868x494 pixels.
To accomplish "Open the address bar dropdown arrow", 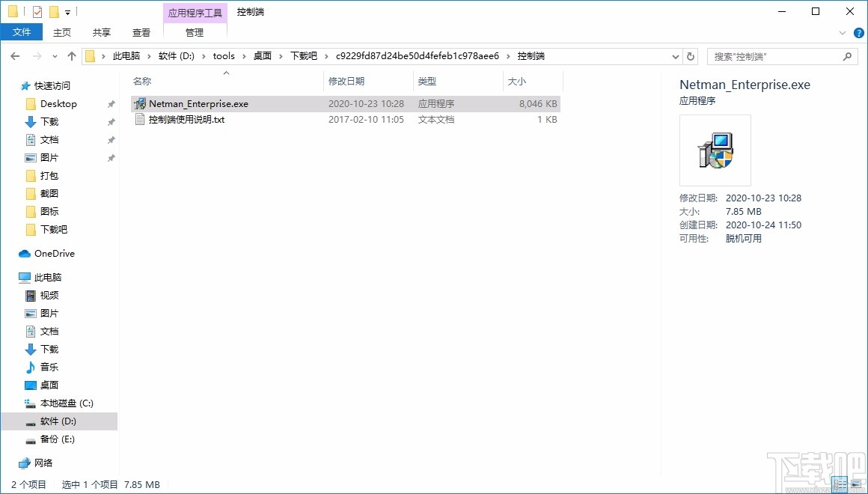I will pyautogui.click(x=675, y=55).
